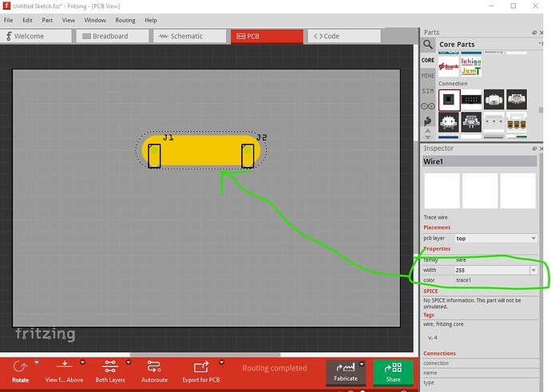Click the Both Layers button

(x=110, y=371)
